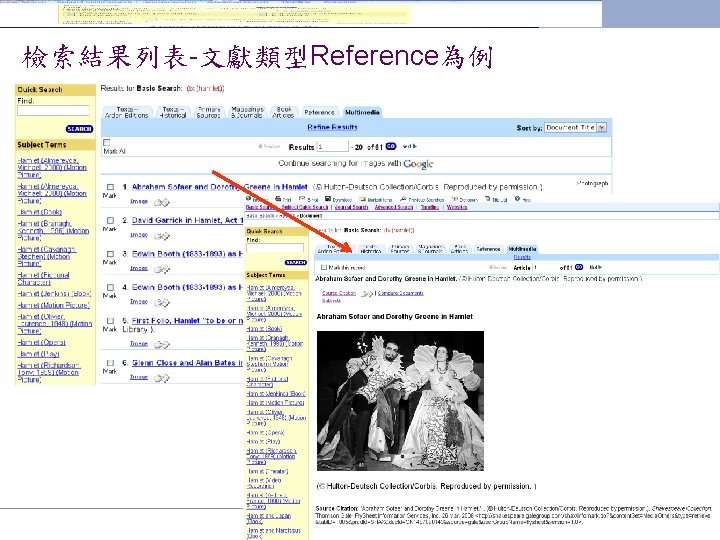The height and width of the screenshot is (540, 720).
Task: Select Reference tab in document view
Action: point(488,249)
